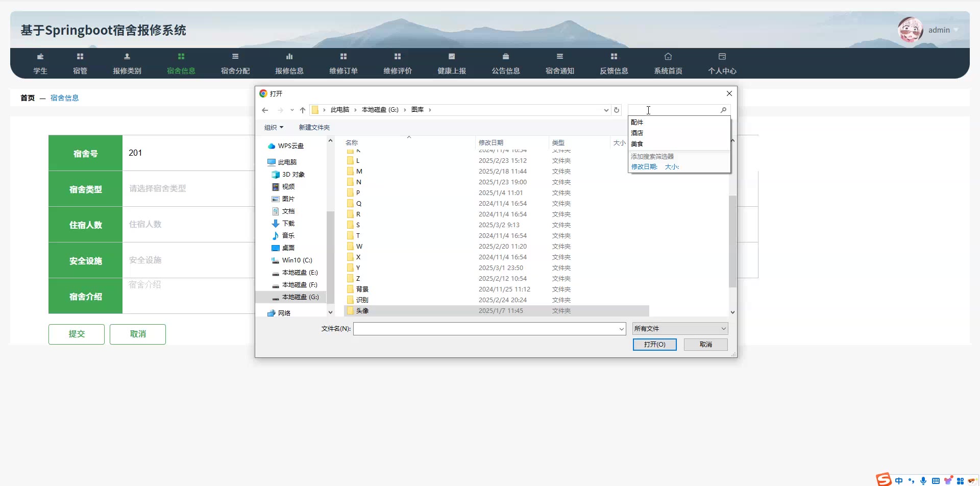
Task: Click the 修改日期 search filter link
Action: click(644, 167)
